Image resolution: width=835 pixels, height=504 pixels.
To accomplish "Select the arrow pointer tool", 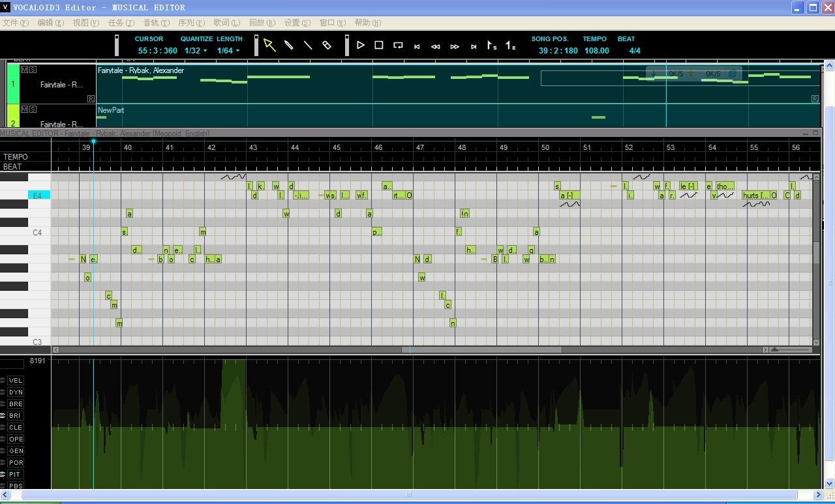I will pos(269,46).
